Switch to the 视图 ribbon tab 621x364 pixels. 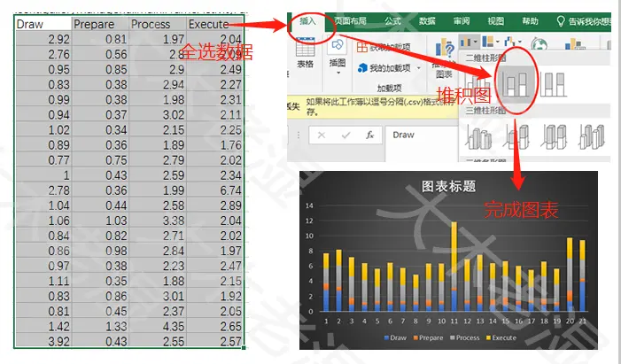495,21
